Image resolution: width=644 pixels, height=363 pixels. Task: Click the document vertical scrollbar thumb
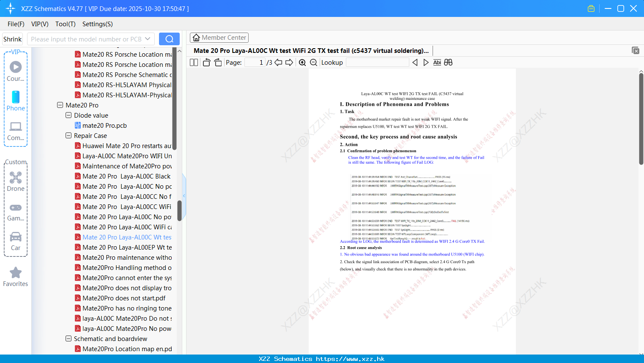click(x=641, y=118)
